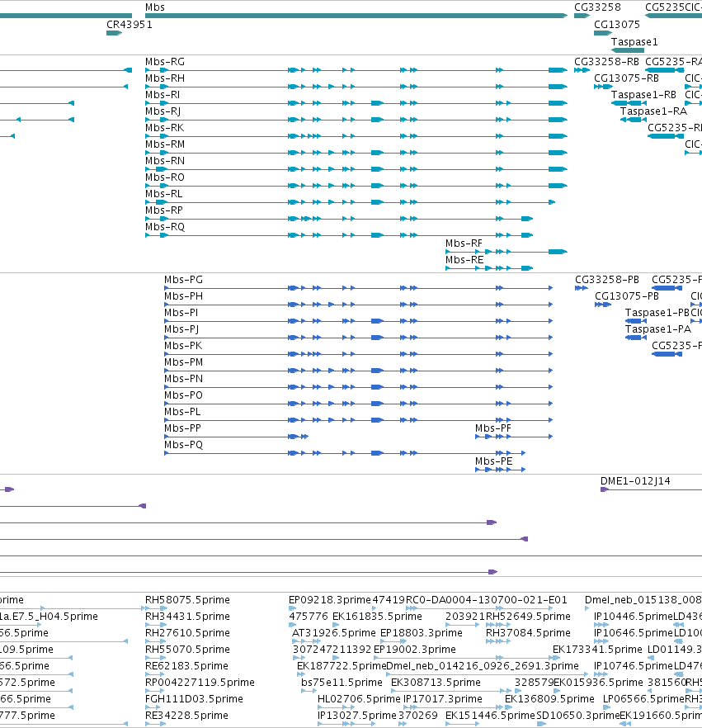
Task: Select the Mbs-PO protein label
Action: tap(183, 395)
